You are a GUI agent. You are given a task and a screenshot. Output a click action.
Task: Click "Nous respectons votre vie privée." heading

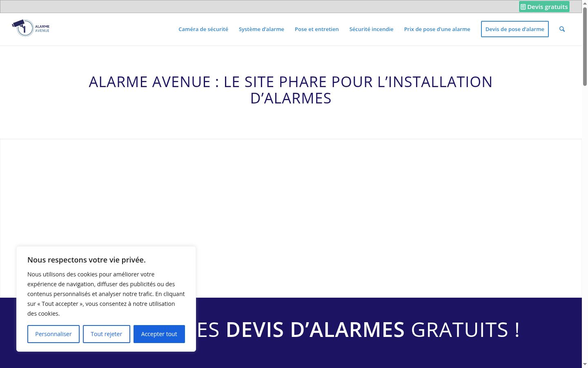[87, 260]
